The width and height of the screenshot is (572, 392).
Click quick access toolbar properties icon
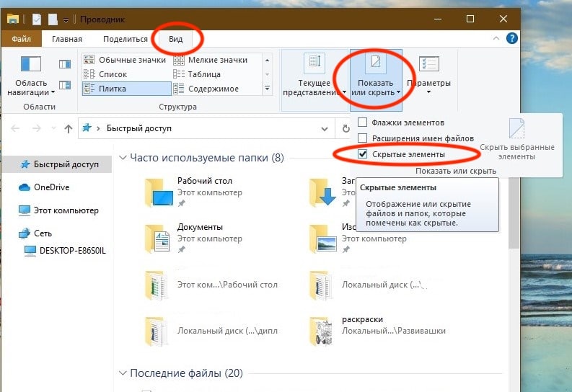(x=37, y=19)
